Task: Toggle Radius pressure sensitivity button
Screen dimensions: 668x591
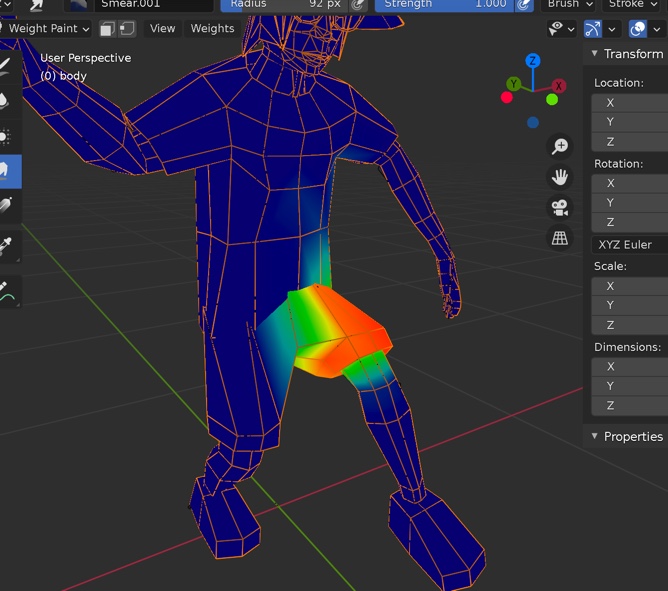Action: click(x=358, y=4)
